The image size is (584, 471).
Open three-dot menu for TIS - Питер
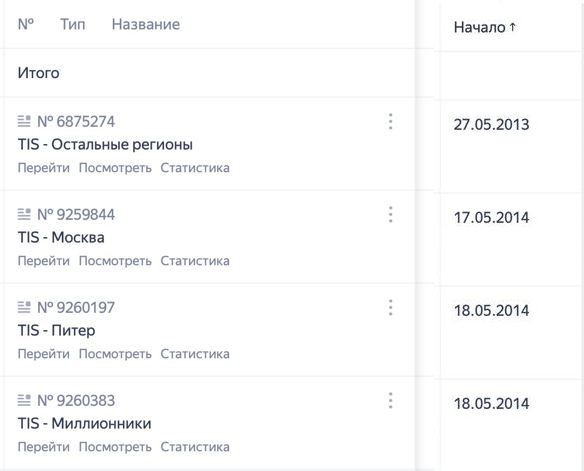point(390,308)
